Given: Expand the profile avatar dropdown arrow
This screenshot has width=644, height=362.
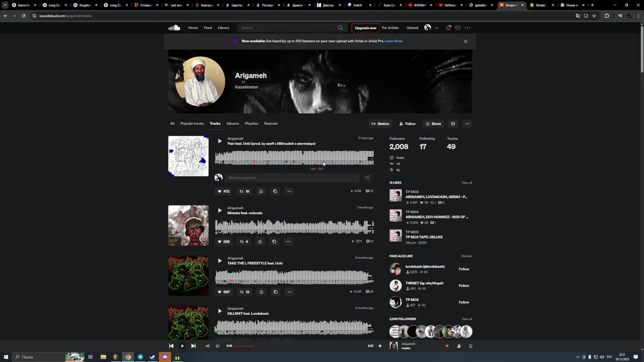Looking at the screenshot, I should 436,28.
